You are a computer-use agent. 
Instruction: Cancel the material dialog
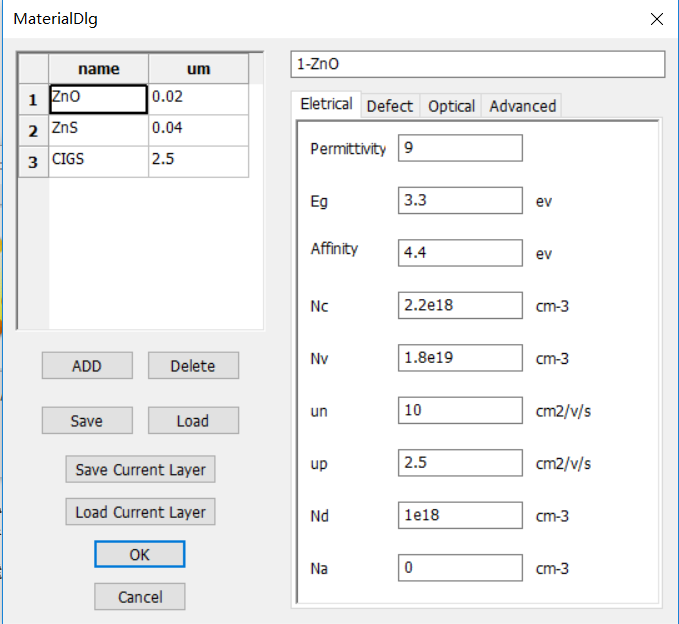click(x=140, y=597)
